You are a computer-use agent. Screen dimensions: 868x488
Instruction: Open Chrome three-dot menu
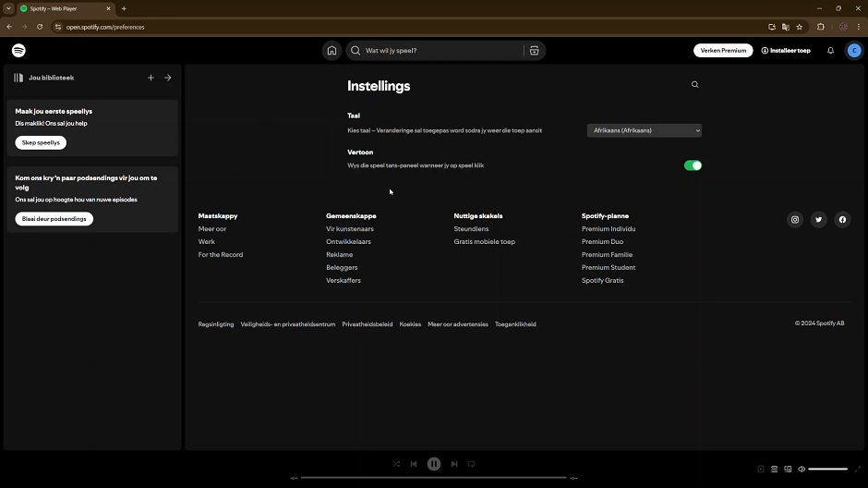[859, 27]
